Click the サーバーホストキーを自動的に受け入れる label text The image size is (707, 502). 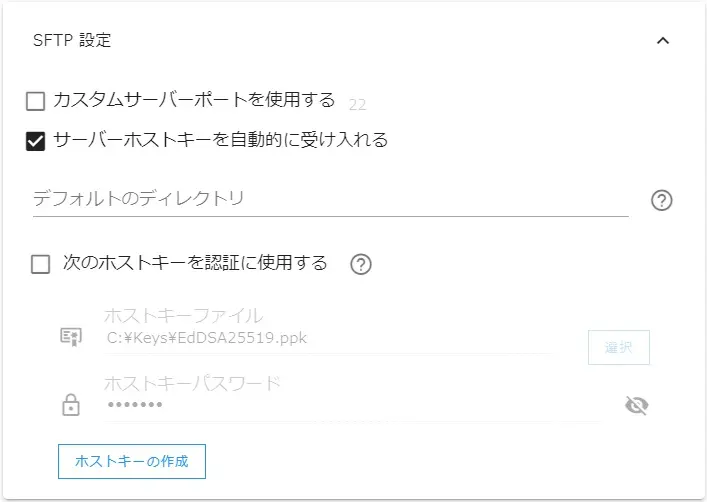[x=220, y=139]
